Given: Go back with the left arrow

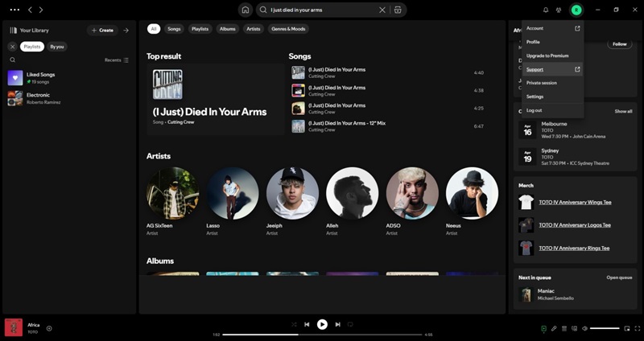Looking at the screenshot, I should click(30, 10).
